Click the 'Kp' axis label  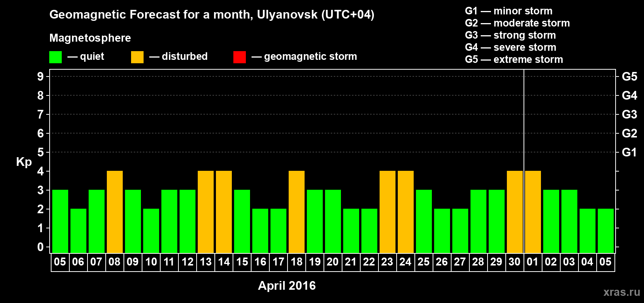click(x=24, y=162)
